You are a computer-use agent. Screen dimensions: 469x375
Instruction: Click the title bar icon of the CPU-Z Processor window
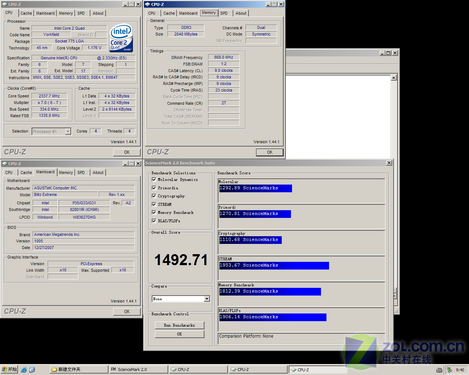5,4
